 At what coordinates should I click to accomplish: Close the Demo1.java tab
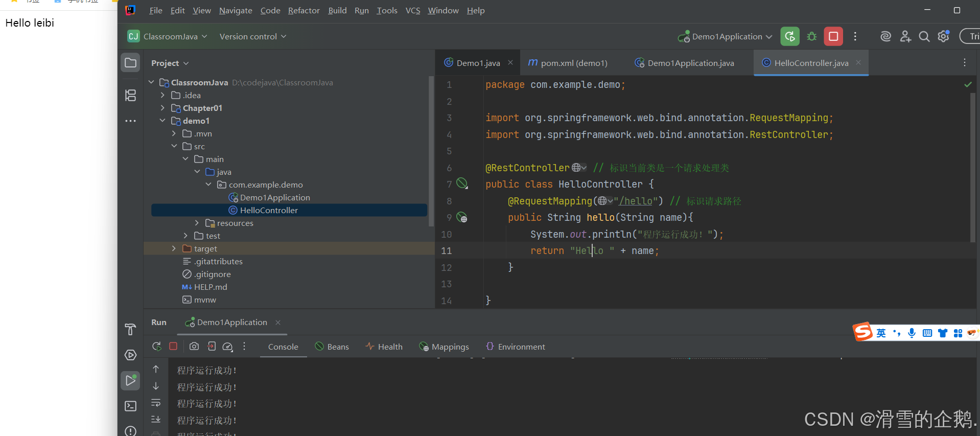(x=510, y=62)
